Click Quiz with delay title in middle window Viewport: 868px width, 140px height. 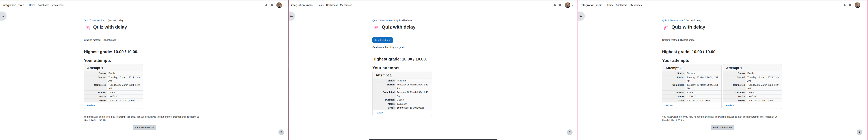[398, 27]
